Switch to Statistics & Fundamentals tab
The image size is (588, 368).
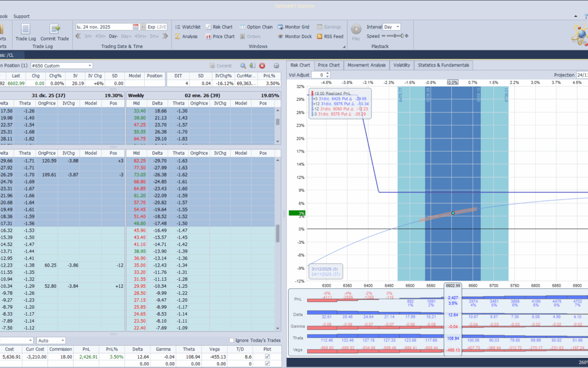pos(443,65)
